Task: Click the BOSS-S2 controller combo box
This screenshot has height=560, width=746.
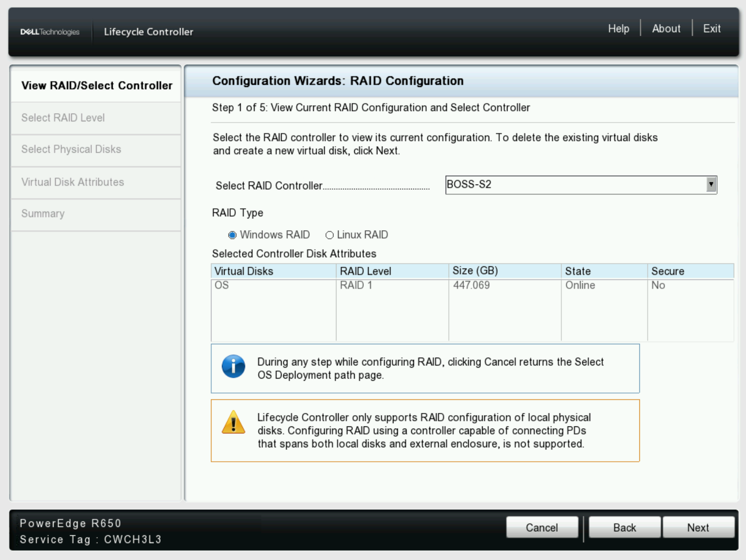Action: 575,184
